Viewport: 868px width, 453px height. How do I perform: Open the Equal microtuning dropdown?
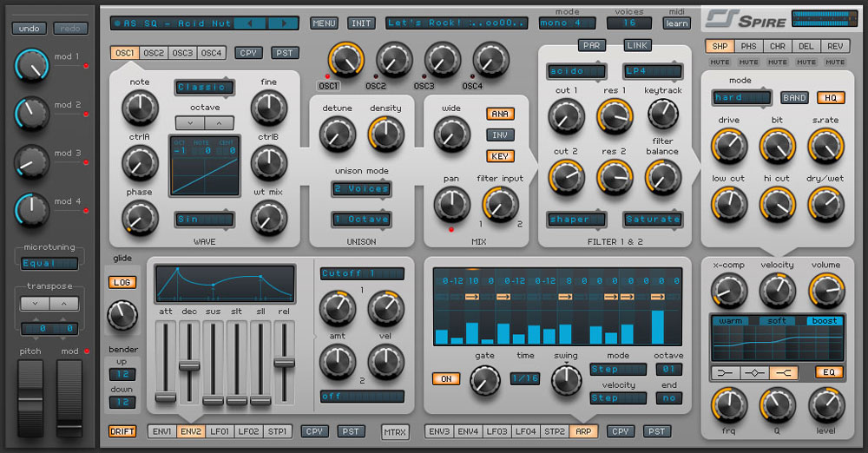pyautogui.click(x=49, y=264)
